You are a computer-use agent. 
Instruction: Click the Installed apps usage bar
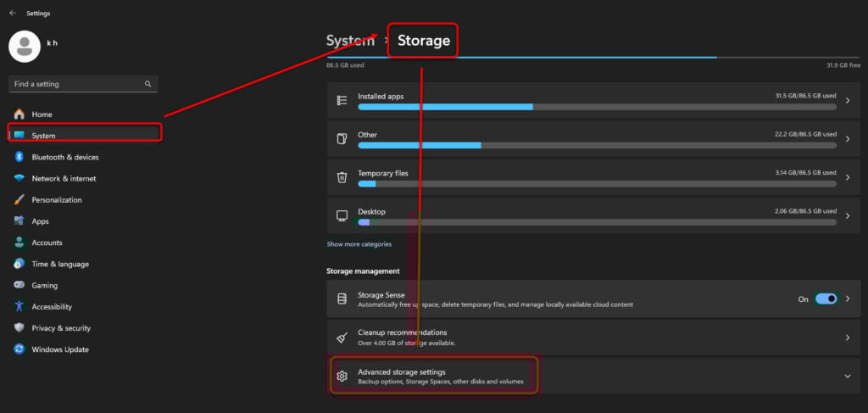pyautogui.click(x=597, y=107)
